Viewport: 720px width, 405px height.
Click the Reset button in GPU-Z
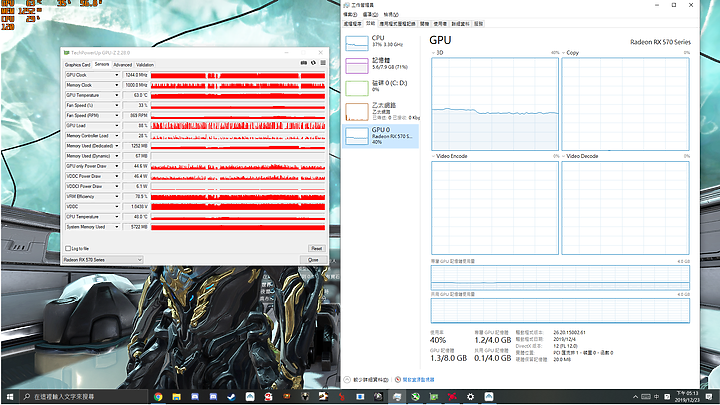tap(317, 248)
